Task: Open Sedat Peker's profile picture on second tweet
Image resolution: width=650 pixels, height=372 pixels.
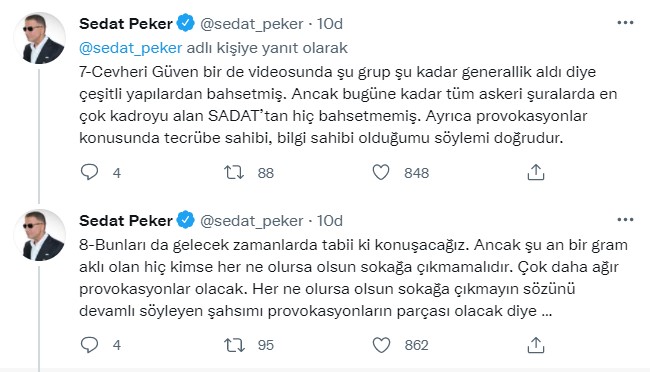Action: (x=40, y=235)
